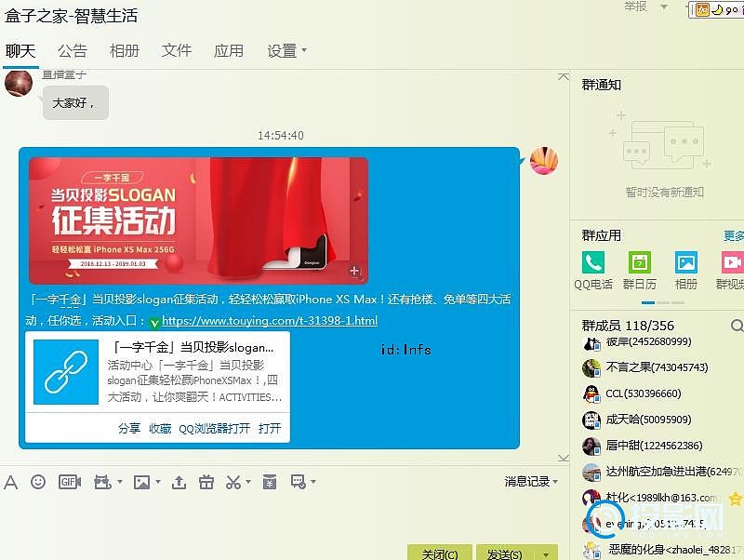Switch to the 应用 tab
744x560 pixels.
229,51
